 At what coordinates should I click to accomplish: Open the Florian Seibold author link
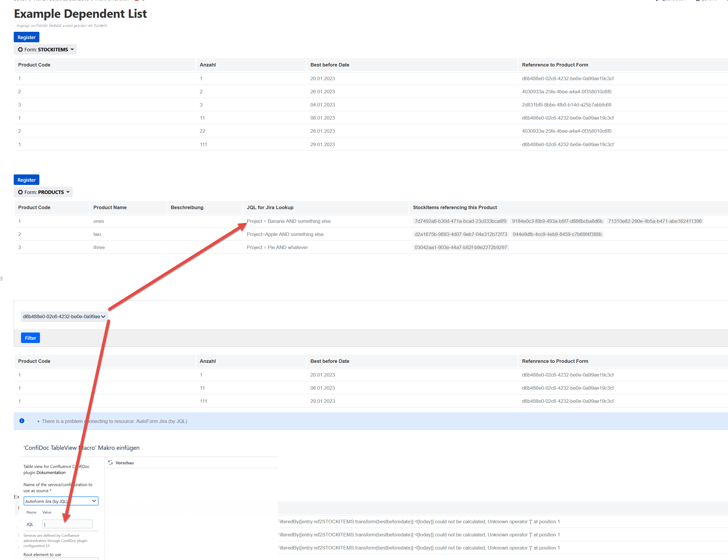click(x=49, y=25)
